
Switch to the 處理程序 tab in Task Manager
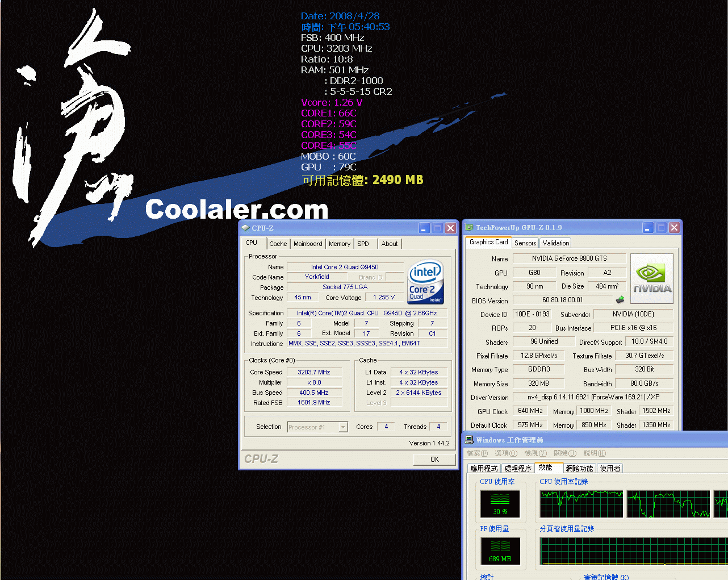(x=518, y=469)
